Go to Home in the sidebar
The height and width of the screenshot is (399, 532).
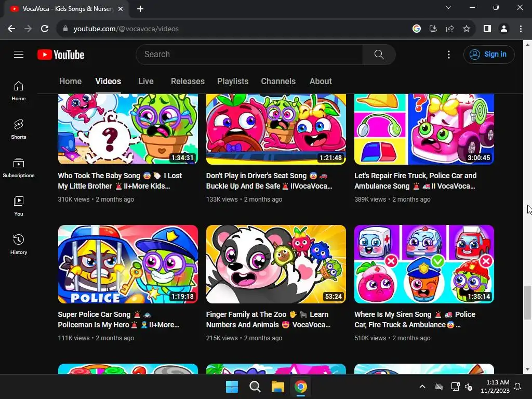coord(19,91)
